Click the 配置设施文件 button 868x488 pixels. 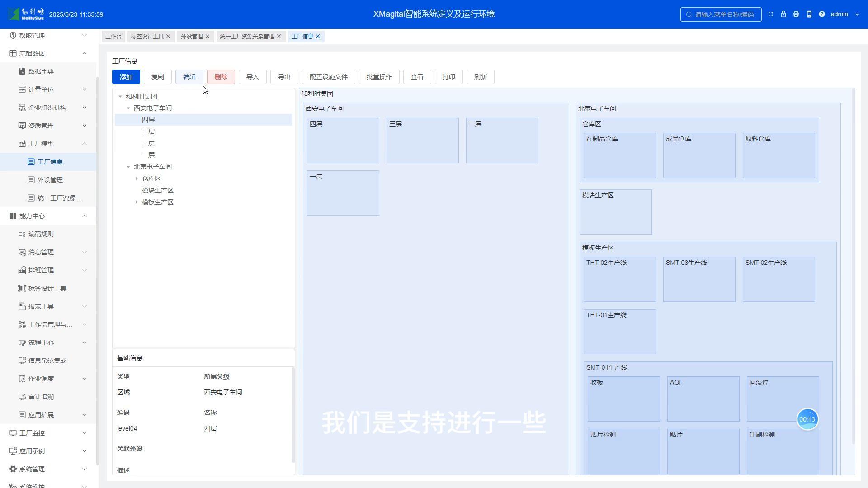329,77
